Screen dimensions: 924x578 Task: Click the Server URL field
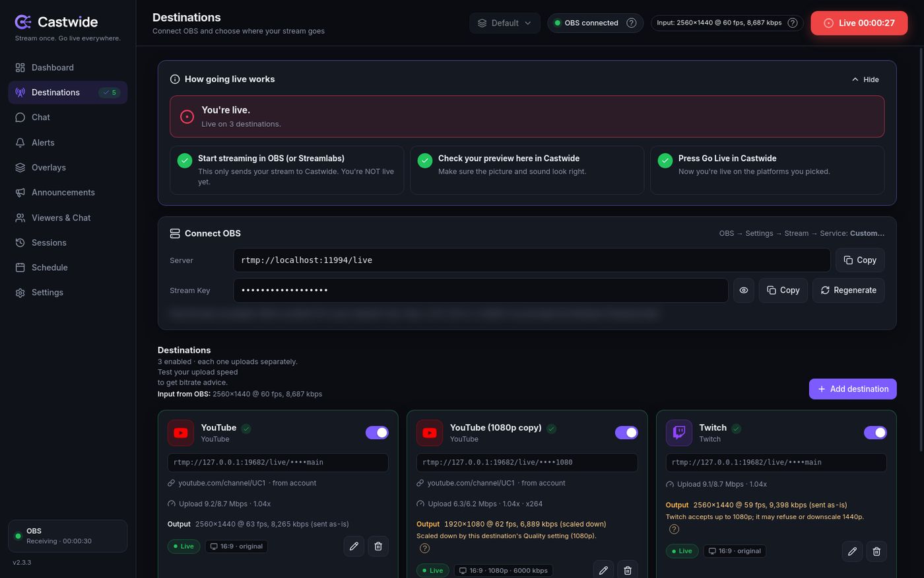pos(532,260)
